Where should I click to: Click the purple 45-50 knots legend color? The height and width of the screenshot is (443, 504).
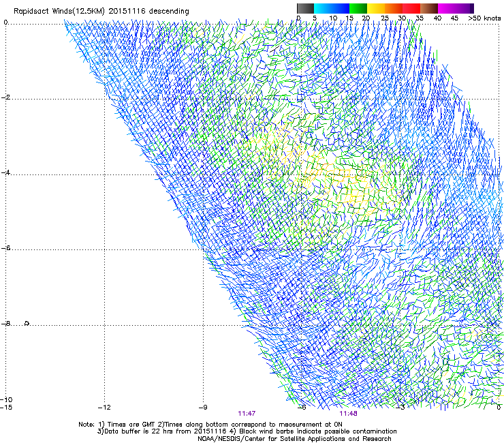[x=464, y=8]
